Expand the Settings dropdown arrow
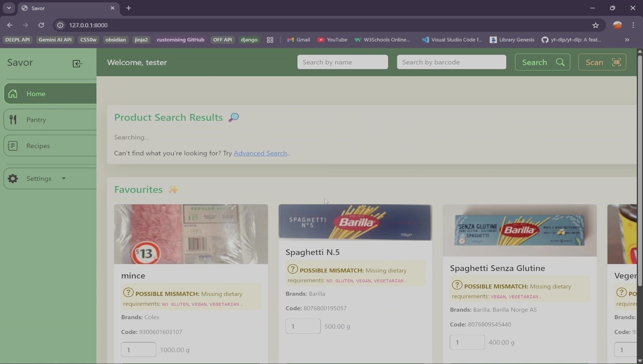The height and width of the screenshot is (364, 643). click(x=64, y=178)
